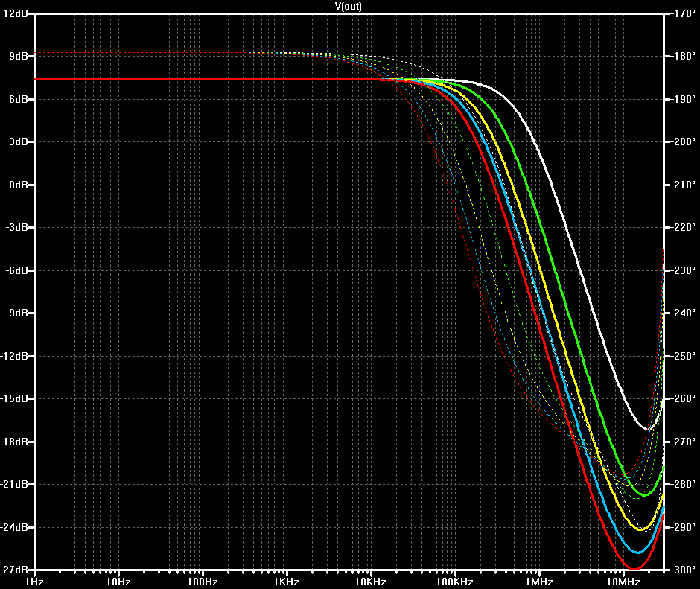Click the -21dB magnitude axis label
Screen dimensions: 700x589
[x=14, y=485]
